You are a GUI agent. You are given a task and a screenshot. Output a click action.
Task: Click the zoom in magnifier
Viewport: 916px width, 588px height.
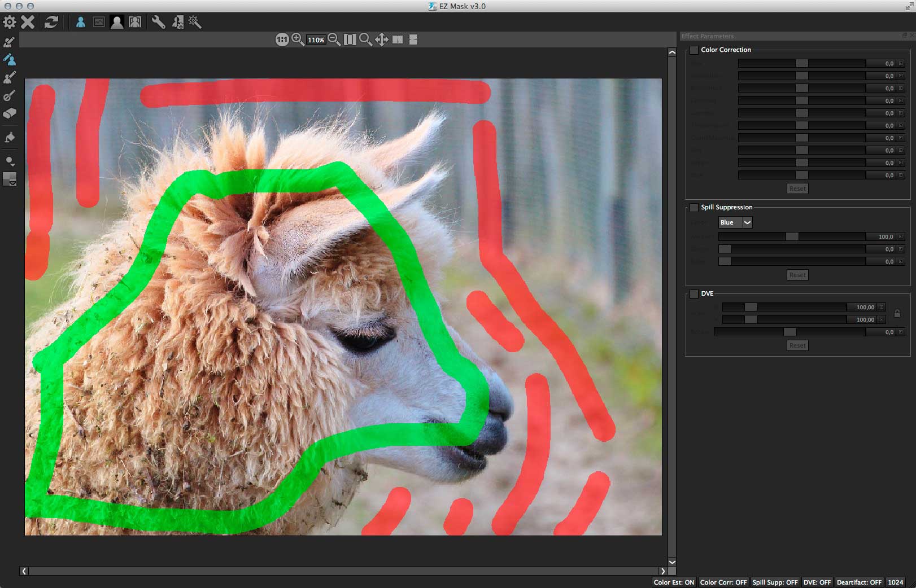pos(298,40)
